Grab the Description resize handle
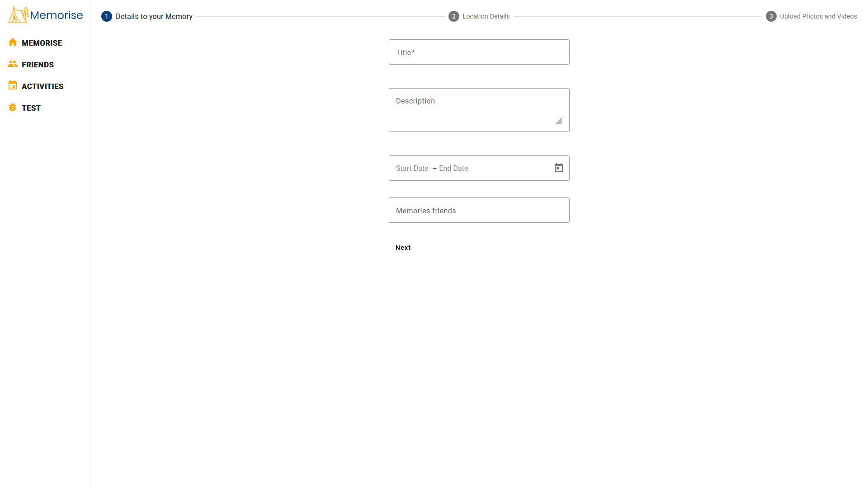Image resolution: width=868 pixels, height=488 pixels. click(x=559, y=121)
